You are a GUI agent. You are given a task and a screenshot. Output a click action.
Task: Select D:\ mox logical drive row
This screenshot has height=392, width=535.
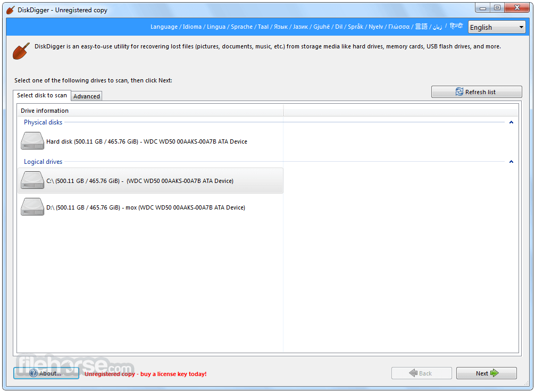[x=151, y=207]
